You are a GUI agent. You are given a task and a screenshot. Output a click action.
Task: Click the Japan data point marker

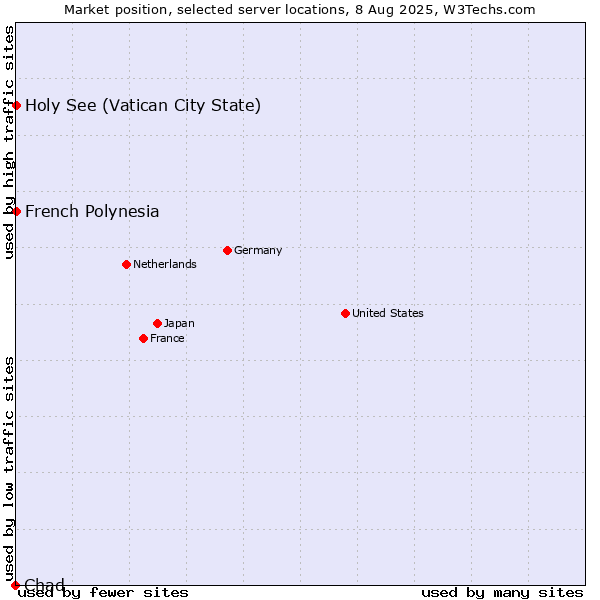point(157,324)
